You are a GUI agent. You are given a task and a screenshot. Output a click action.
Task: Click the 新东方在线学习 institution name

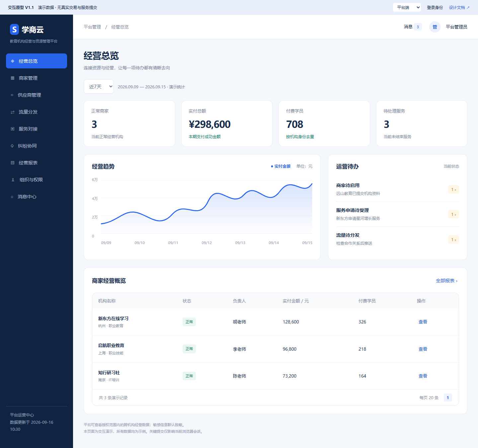click(113, 318)
